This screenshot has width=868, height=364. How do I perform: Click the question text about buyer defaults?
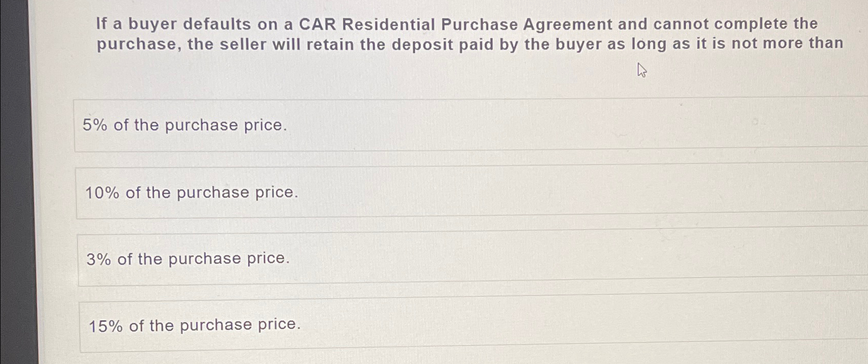455,33
